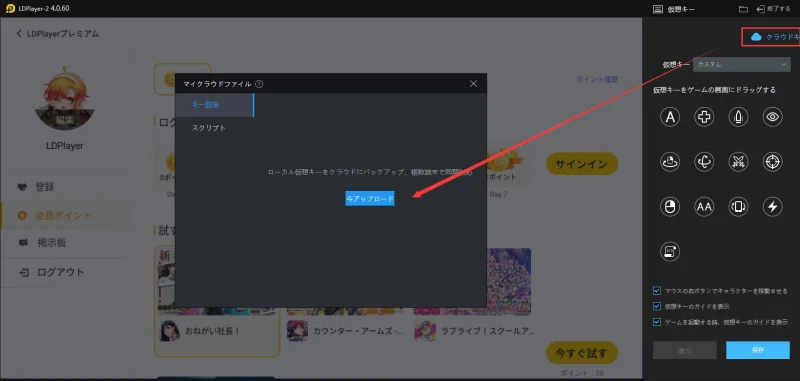Select ログアウト in the sidebar
The image size is (800, 381).
click(65, 272)
